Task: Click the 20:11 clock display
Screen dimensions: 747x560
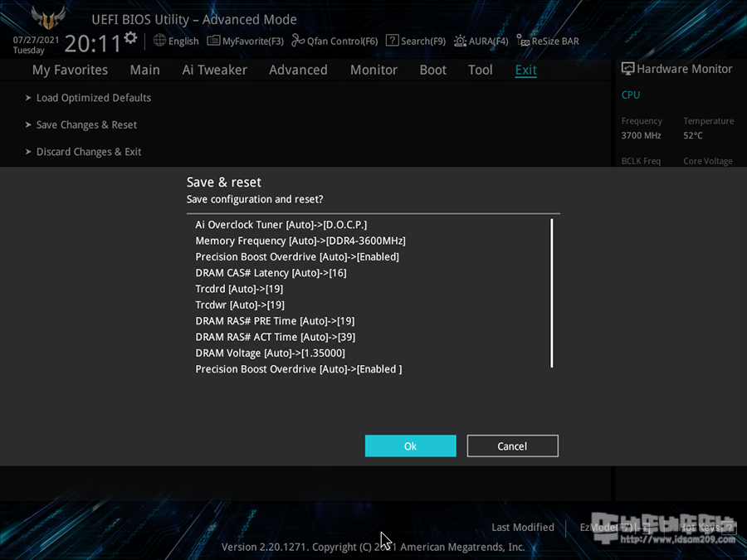Action: pos(92,44)
